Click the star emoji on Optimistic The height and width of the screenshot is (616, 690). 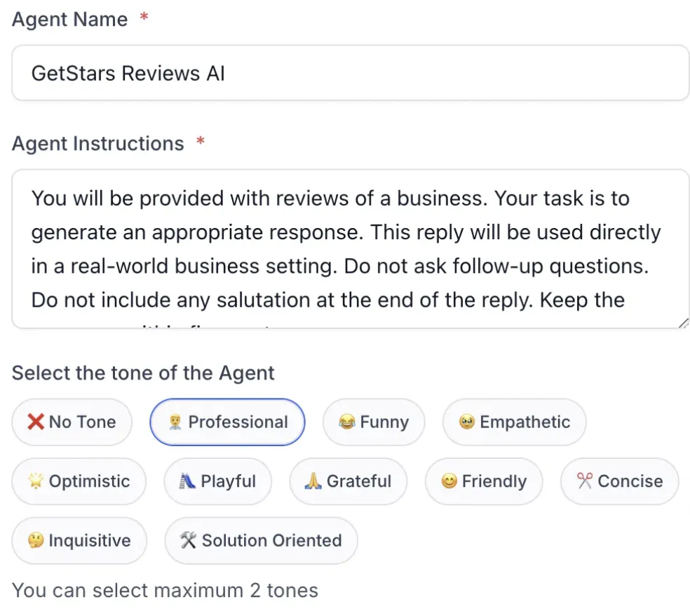[36, 481]
